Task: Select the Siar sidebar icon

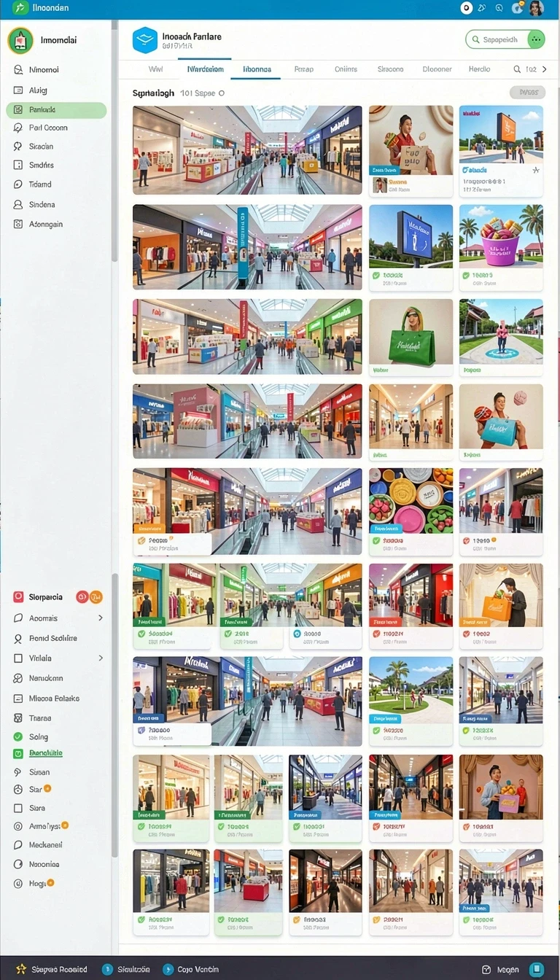Action: coord(18,790)
